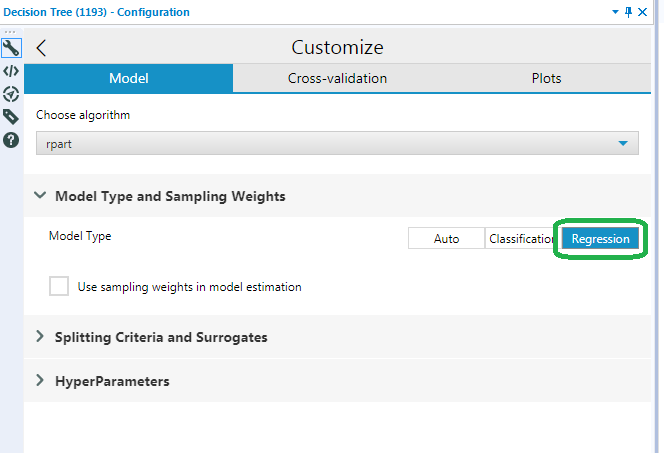Switch to the Plots tab

(x=546, y=78)
